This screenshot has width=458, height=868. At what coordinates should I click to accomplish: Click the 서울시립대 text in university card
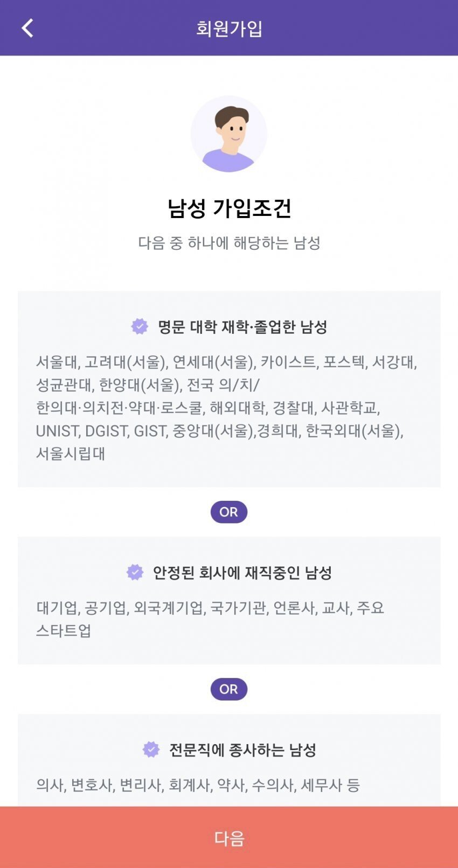(x=71, y=454)
